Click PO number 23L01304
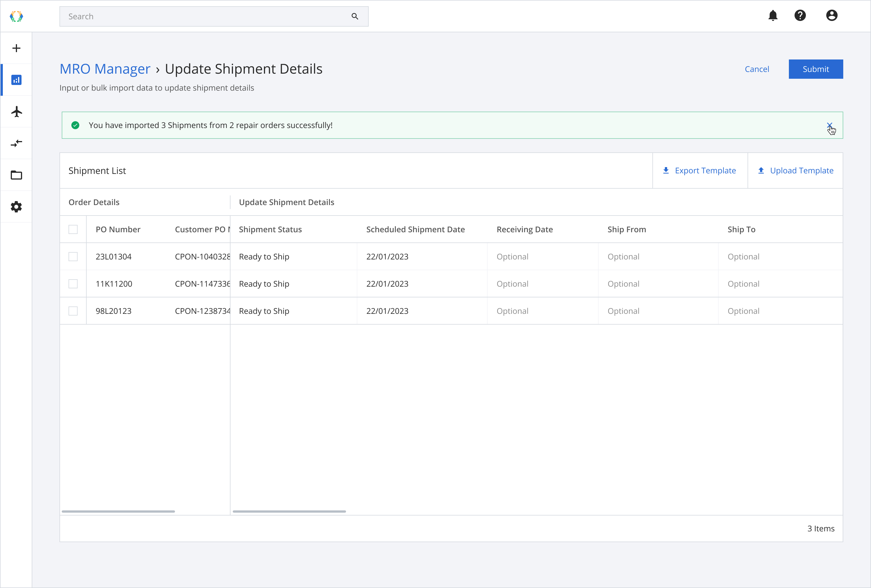The height and width of the screenshot is (588, 871). pos(114,257)
